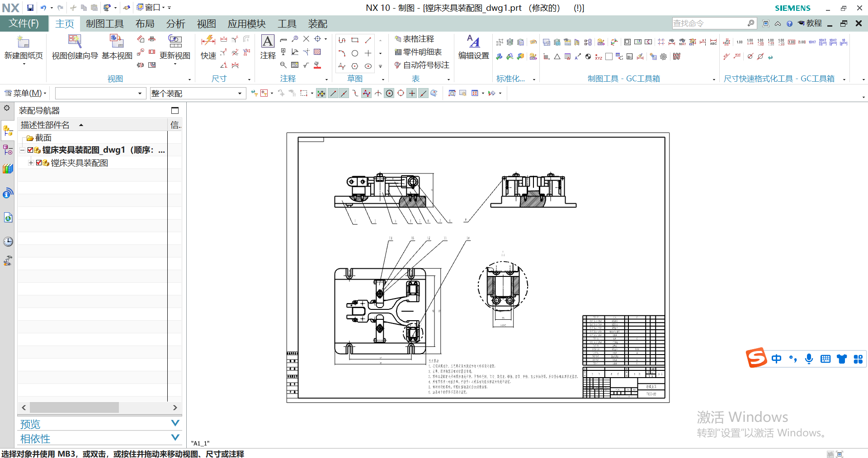Toggle checkbox for 镗床夹具装配图 child component

(39, 163)
